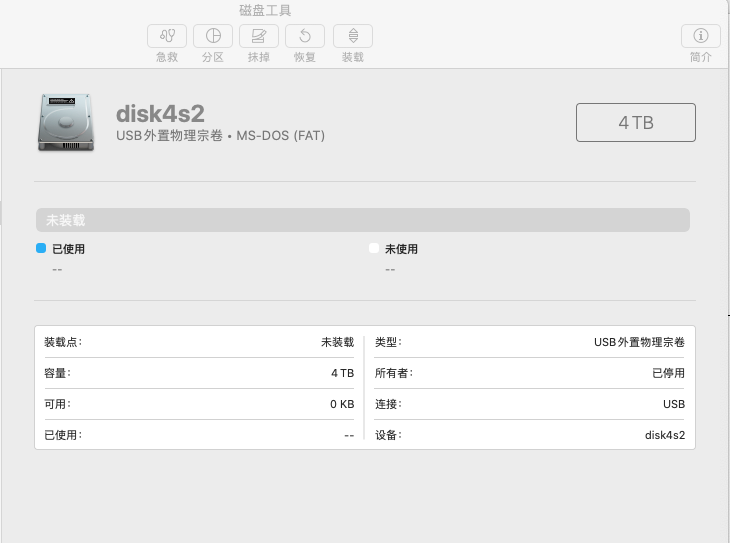Click the 恢复 toolbar label
The width and height of the screenshot is (730, 543).
click(305, 57)
